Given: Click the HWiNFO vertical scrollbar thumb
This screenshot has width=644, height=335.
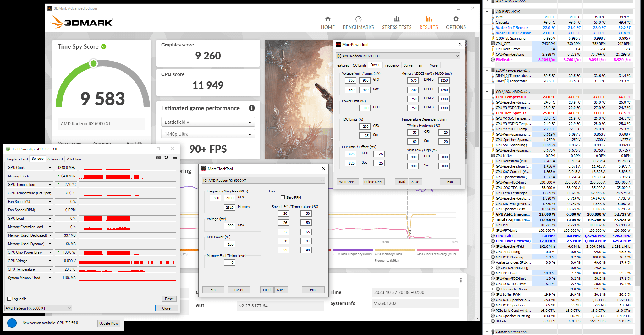Looking at the screenshot, I should tap(637, 193).
